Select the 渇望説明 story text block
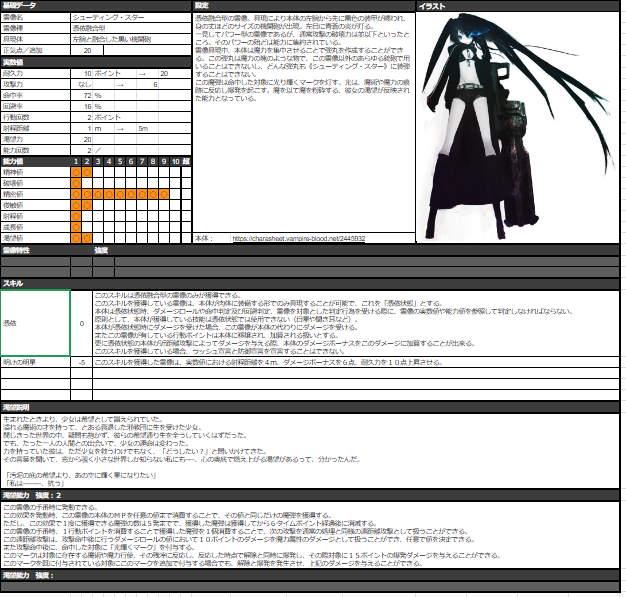The image size is (626, 597). click(x=310, y=451)
